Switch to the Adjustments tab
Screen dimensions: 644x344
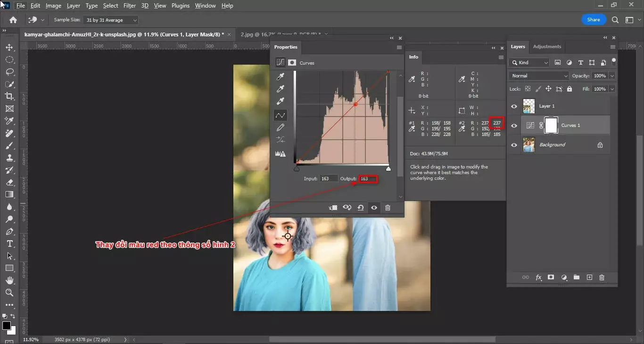[546, 47]
